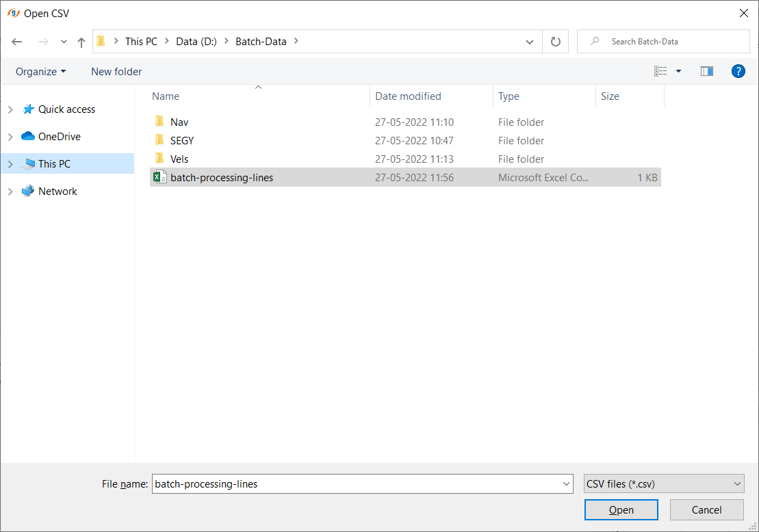Click the File name input field

click(x=356, y=483)
